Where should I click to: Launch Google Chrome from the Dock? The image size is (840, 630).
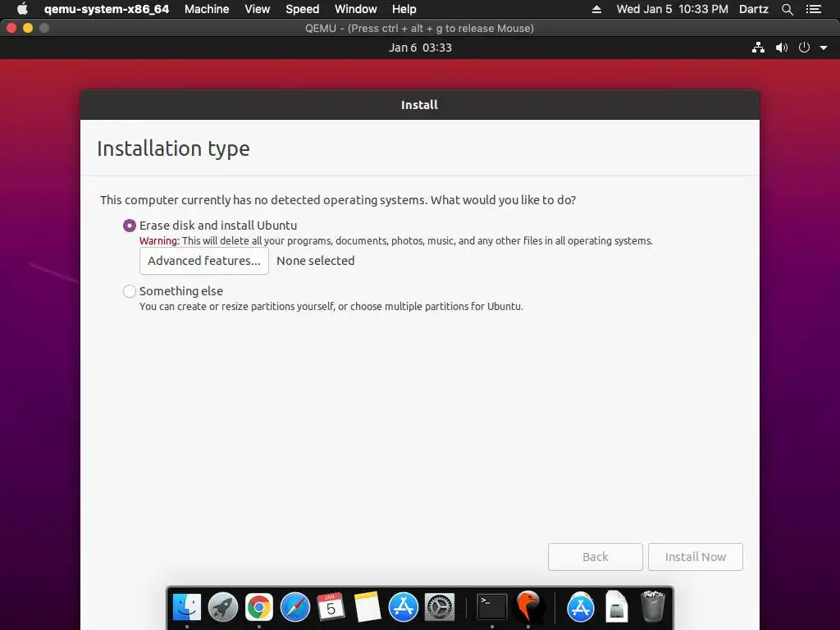(x=258, y=608)
